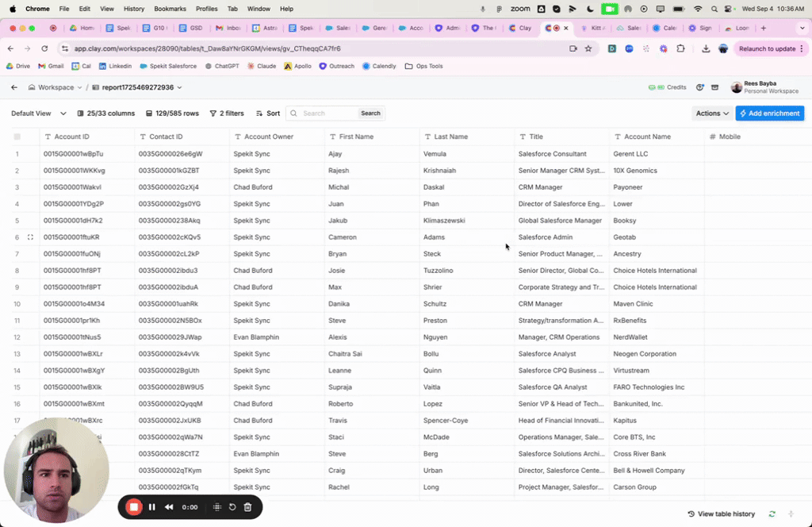This screenshot has height=527, width=812.
Task: Click the Add enrichment button
Action: [769, 113]
